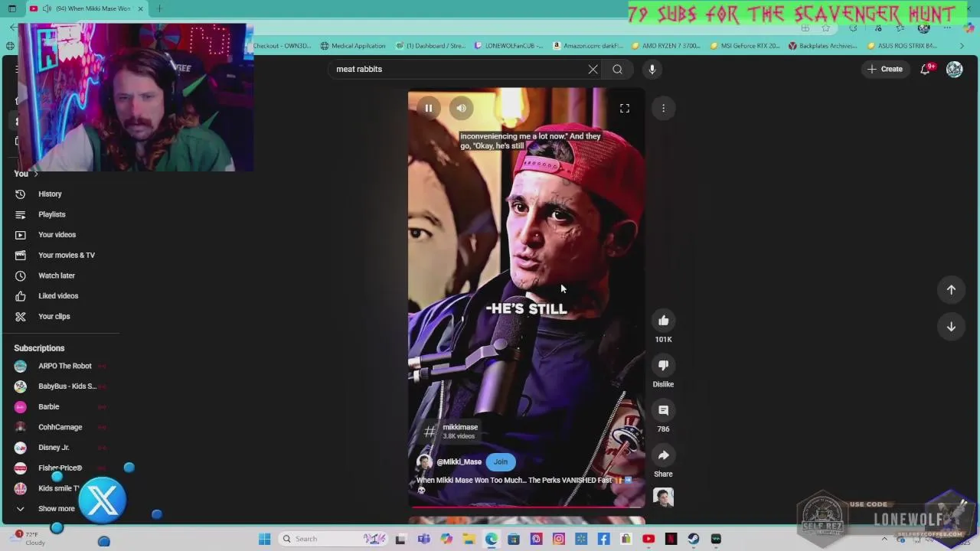
Task: Pause the Shorts video
Action: [x=429, y=108]
